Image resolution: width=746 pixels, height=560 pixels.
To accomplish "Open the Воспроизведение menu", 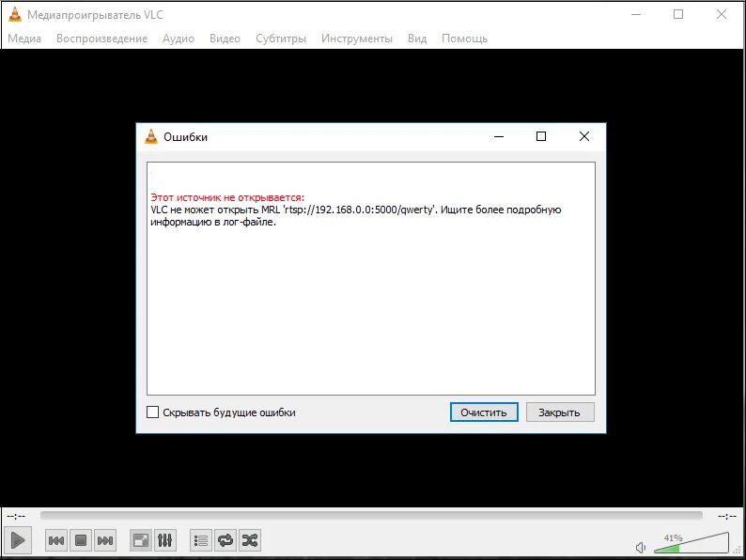I will click(101, 39).
